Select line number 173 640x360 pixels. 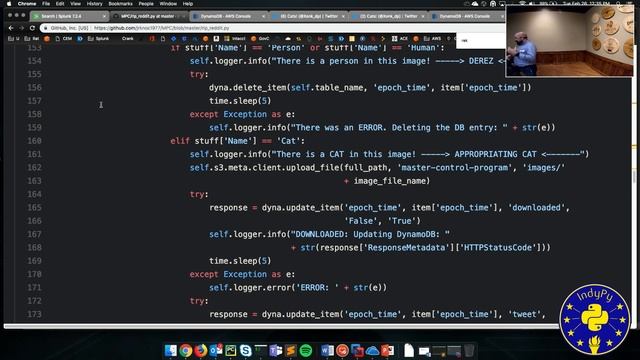[34, 314]
